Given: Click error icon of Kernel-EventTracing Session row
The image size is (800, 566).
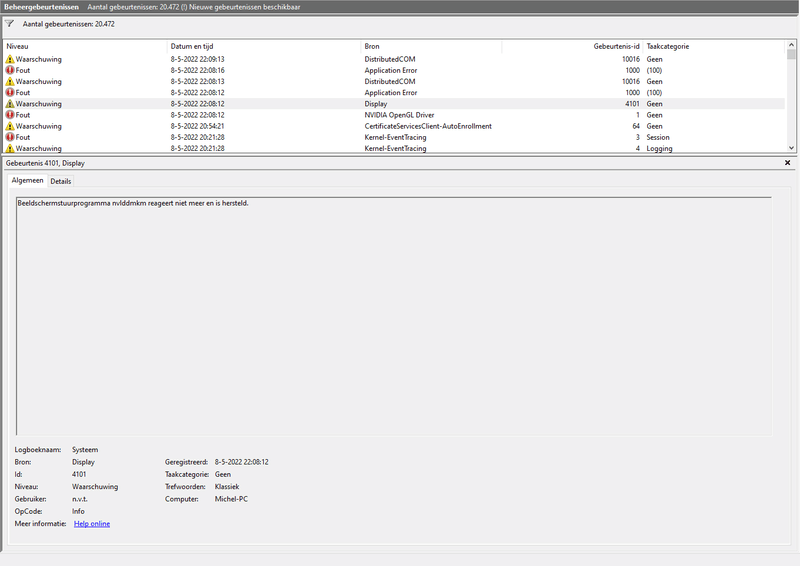Looking at the screenshot, I should click(10, 137).
